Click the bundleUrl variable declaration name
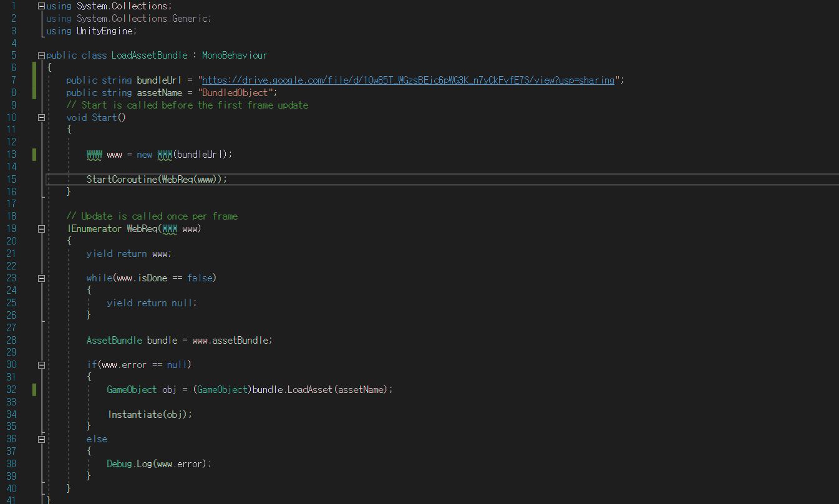This screenshot has height=504, width=839. [x=159, y=80]
